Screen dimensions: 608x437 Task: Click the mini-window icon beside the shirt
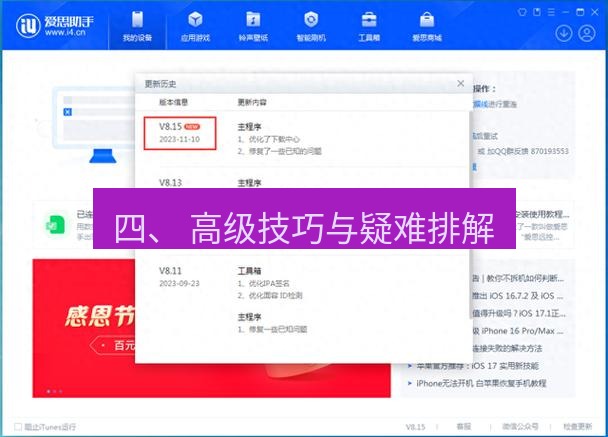click(x=537, y=12)
